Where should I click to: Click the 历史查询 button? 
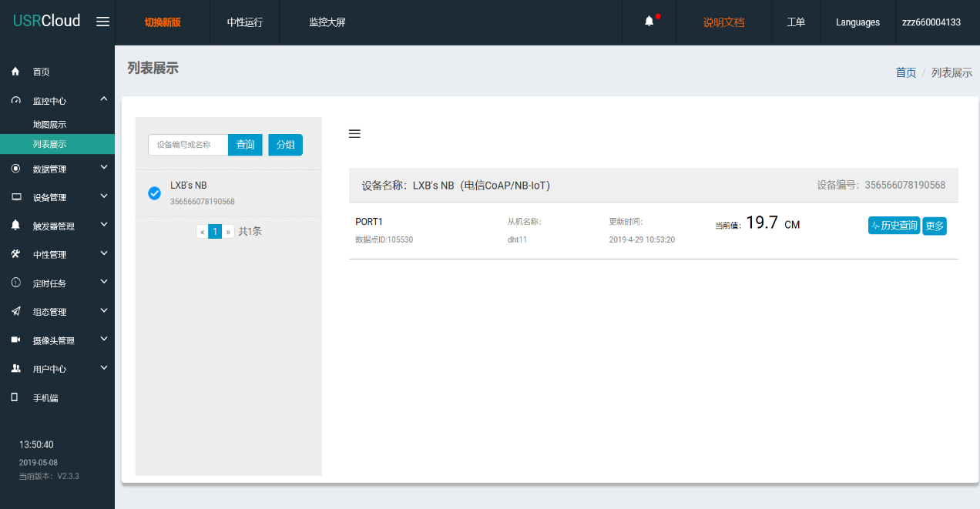coord(894,226)
